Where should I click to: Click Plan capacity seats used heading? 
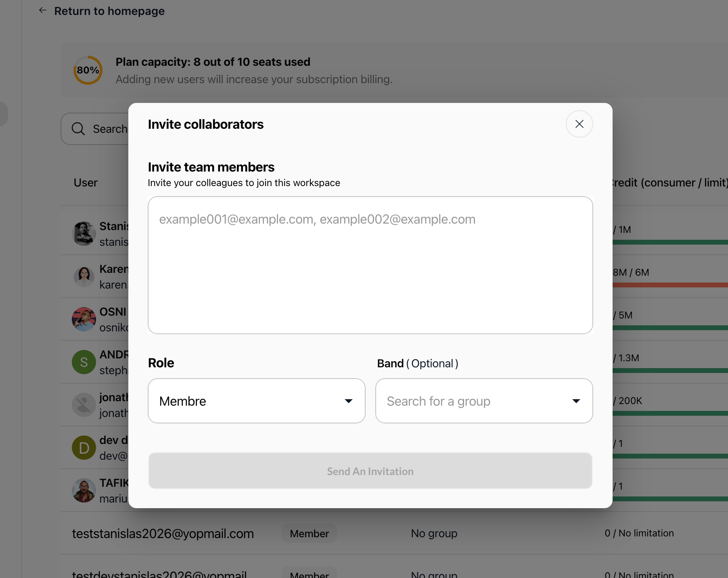point(213,62)
